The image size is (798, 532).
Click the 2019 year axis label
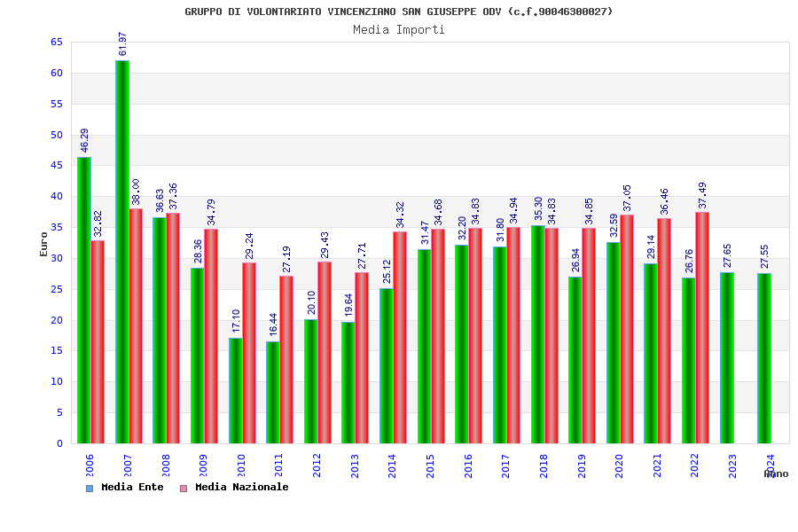581,465
